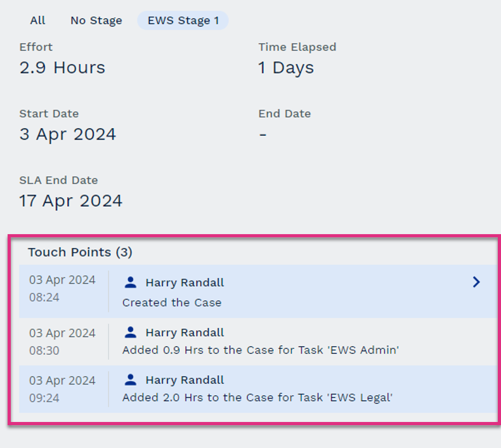501x448 pixels.
Task: Click user icon on the EWS Admin entry
Action: pyautogui.click(x=131, y=333)
